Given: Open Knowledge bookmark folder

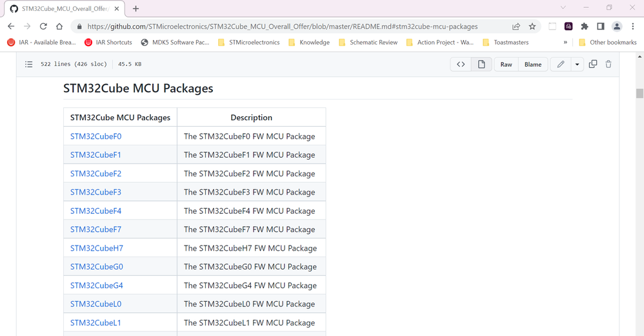Looking at the screenshot, I should [309, 43].
